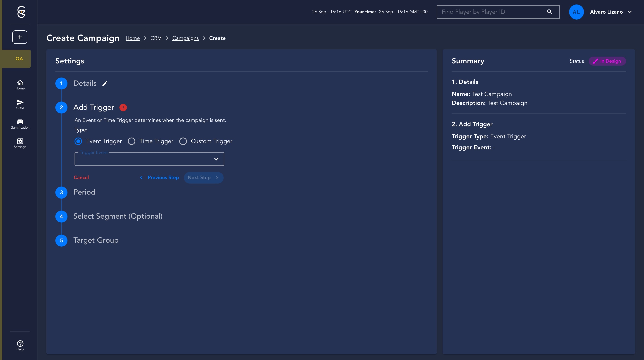Click the pencil edit icon beside Details
The width and height of the screenshot is (644, 360).
pos(105,83)
